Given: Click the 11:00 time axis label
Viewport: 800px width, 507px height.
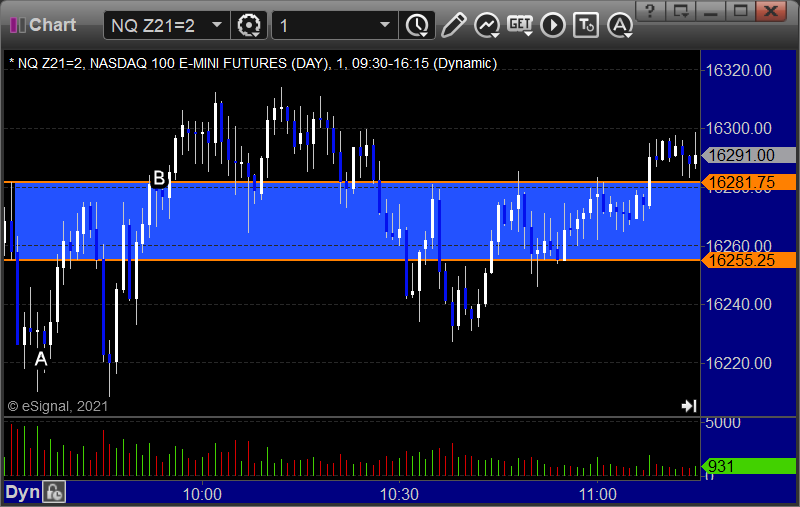Looking at the screenshot, I should pos(597,494).
